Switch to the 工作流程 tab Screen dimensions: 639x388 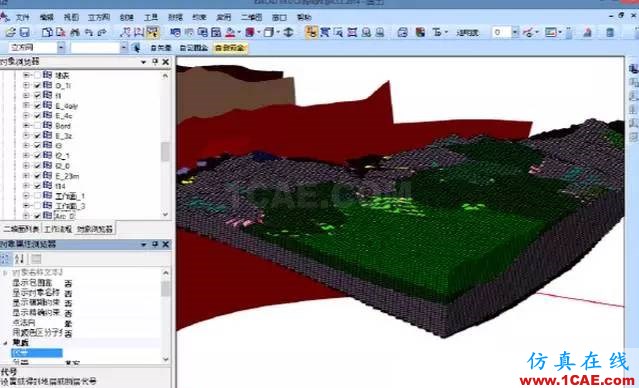[58, 229]
